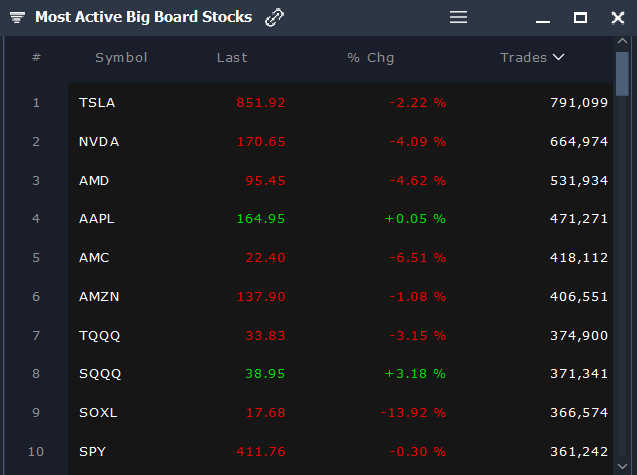Open the hamburger menu in title bar
This screenshot has width=637, height=475.
point(458,17)
